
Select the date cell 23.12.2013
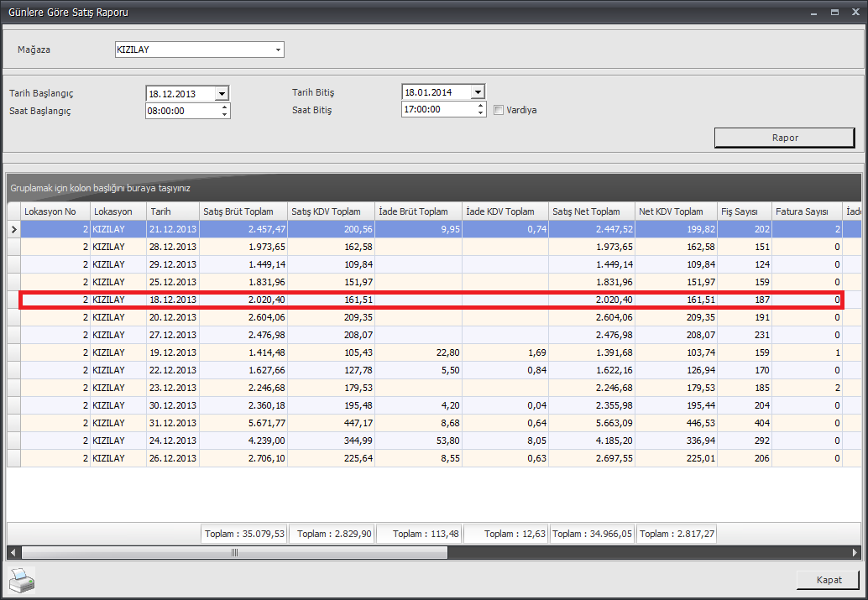pos(173,388)
